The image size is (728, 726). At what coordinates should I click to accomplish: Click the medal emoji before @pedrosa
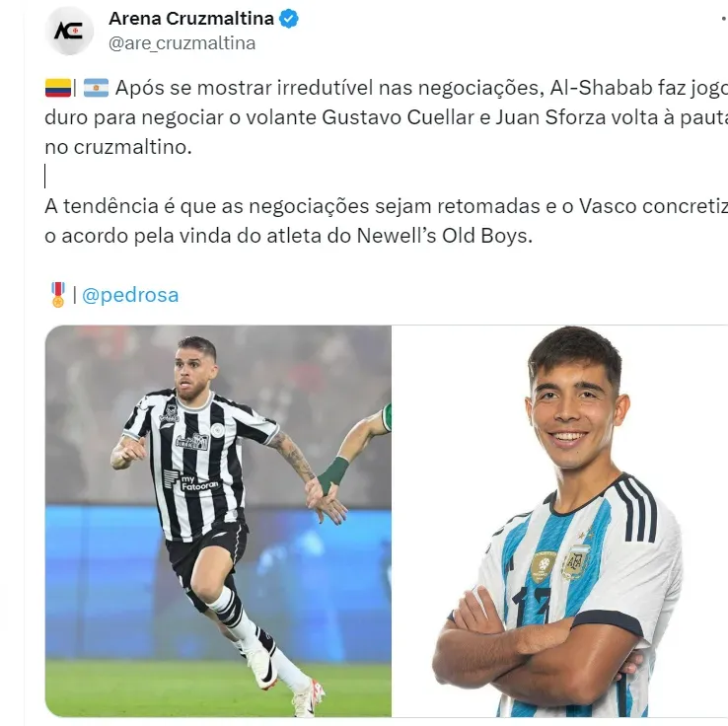58,295
